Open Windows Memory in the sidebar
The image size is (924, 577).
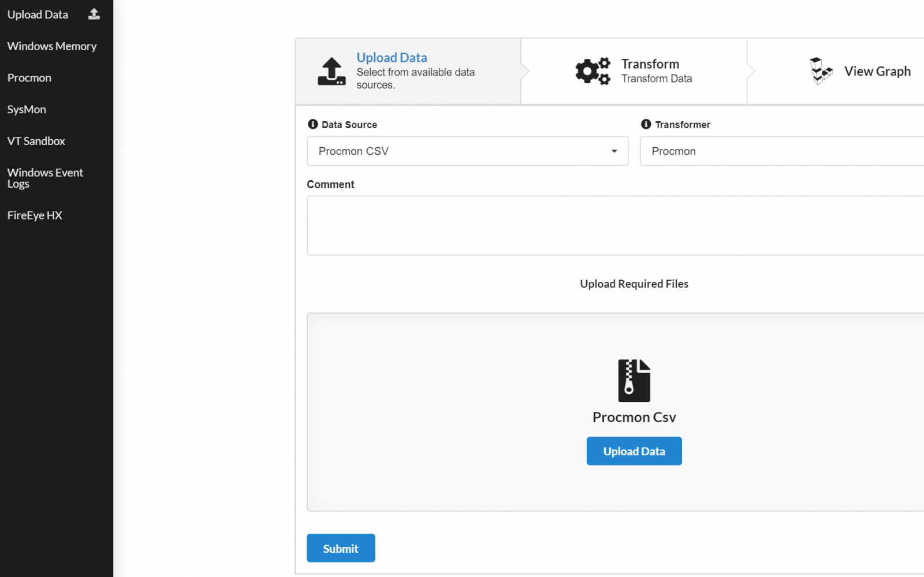click(x=52, y=46)
